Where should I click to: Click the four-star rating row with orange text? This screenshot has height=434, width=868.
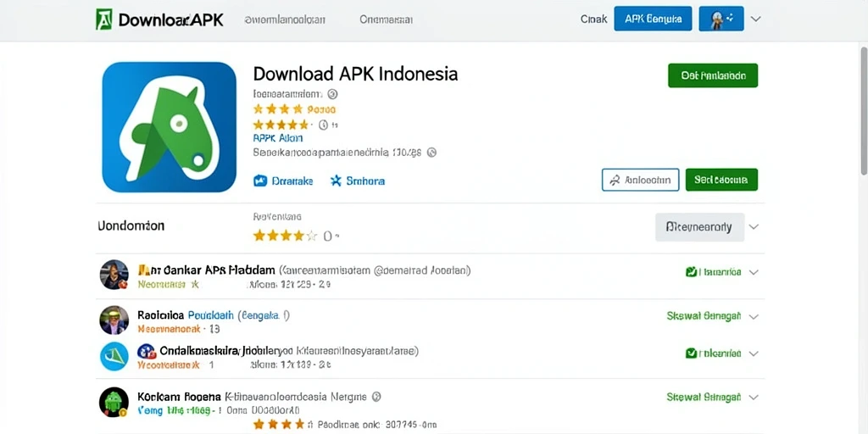[x=294, y=109]
